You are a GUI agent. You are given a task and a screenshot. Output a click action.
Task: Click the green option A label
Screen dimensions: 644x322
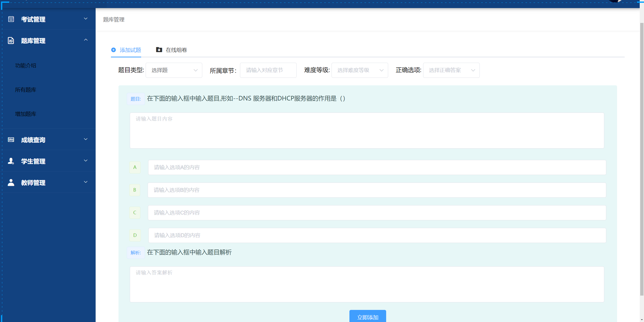[x=135, y=167]
